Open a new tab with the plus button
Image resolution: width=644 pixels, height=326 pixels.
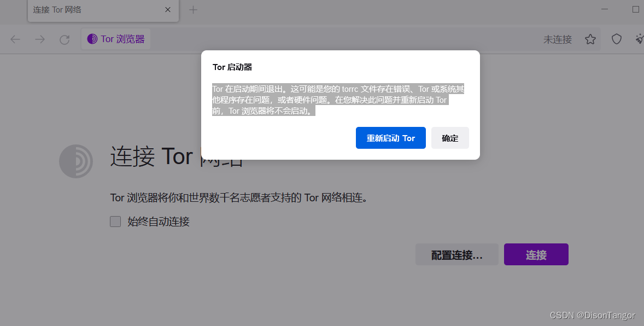193,9
